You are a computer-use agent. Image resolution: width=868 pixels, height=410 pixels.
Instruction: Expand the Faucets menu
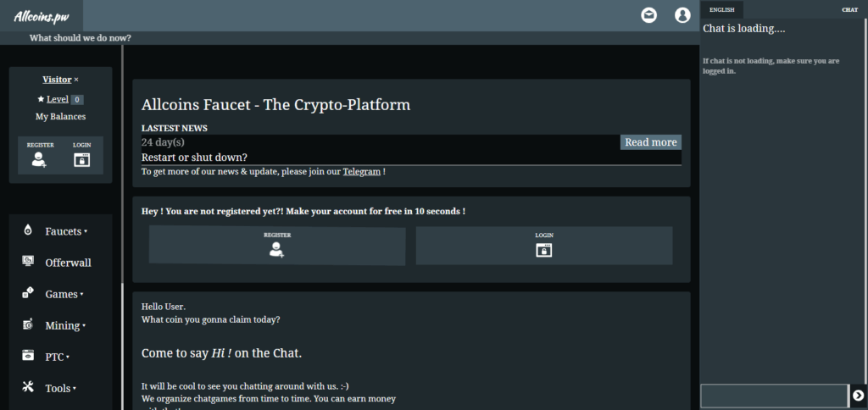coord(66,231)
